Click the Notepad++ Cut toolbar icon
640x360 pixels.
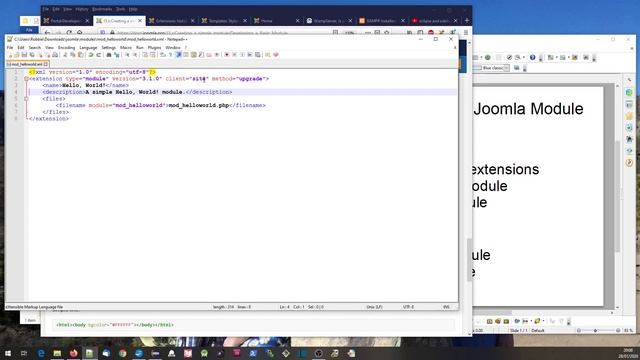66,55
